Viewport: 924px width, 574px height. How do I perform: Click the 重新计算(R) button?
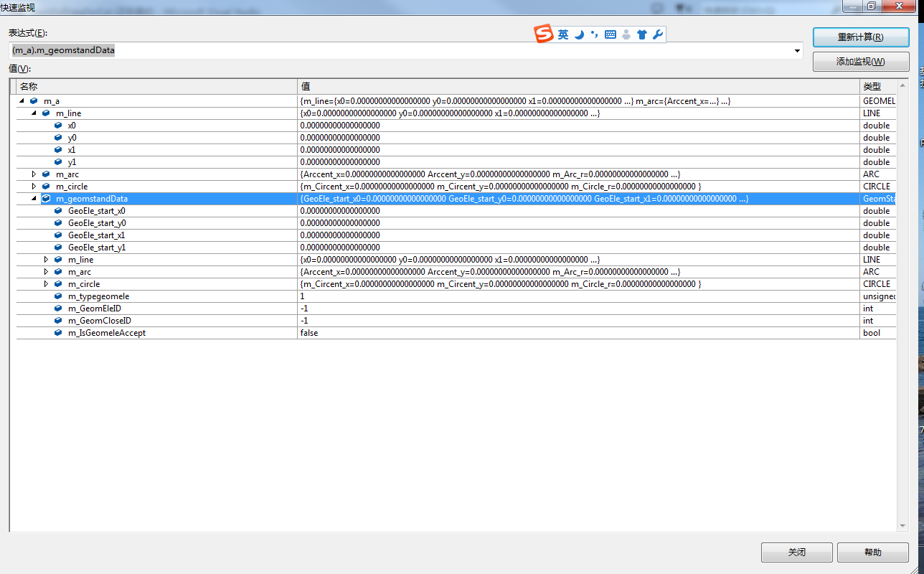click(861, 37)
